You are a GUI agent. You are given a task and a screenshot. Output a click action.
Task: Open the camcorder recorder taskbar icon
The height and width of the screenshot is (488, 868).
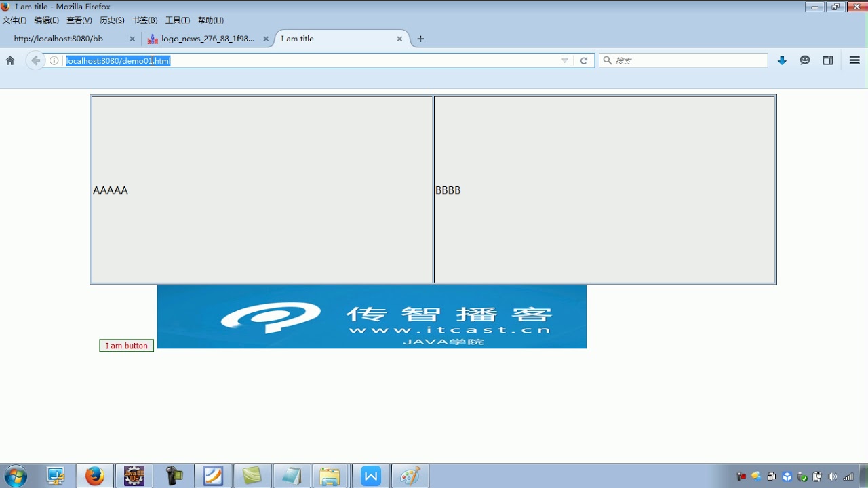174,476
